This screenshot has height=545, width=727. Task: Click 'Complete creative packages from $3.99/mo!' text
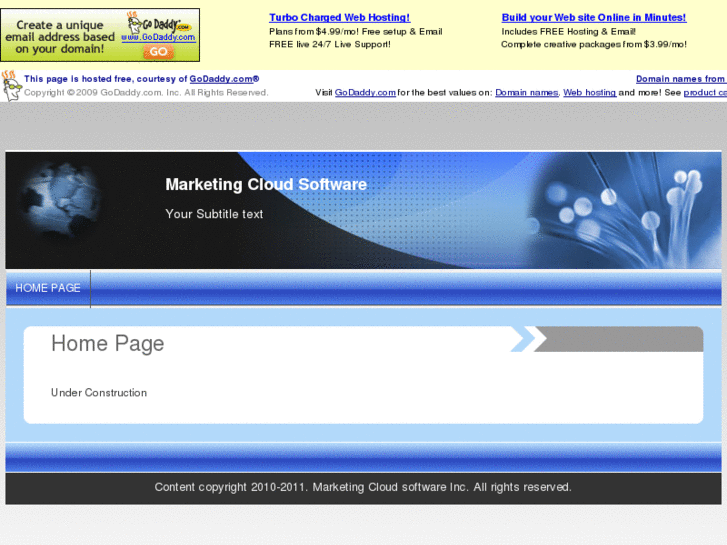pyautogui.click(x=594, y=45)
